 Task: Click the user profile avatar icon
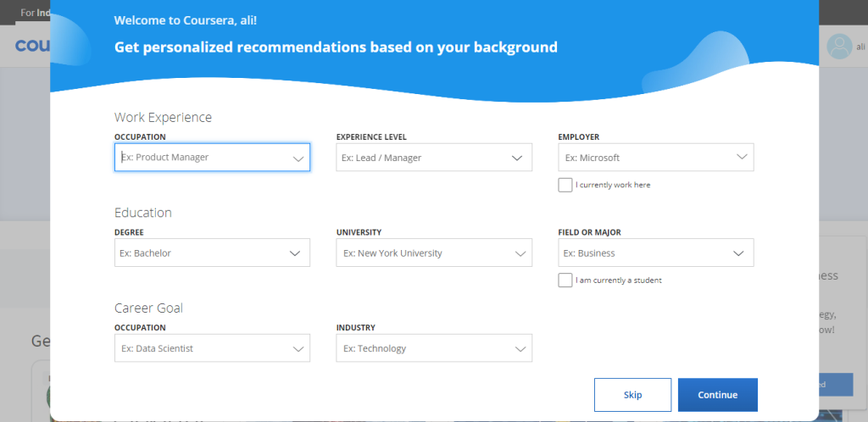tap(839, 47)
